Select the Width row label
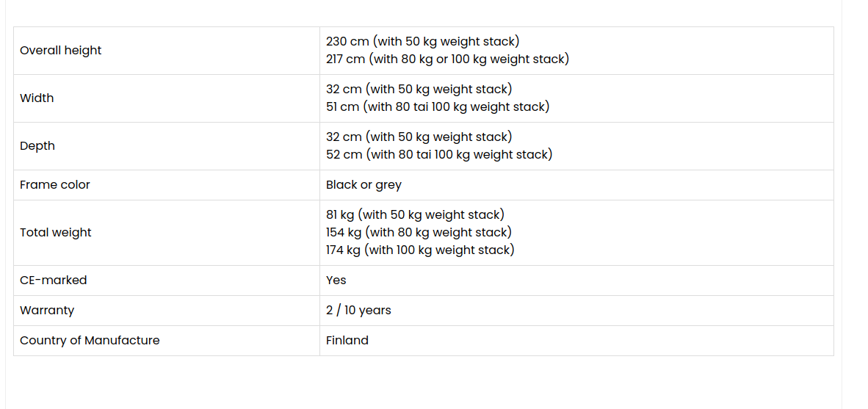 tap(37, 98)
